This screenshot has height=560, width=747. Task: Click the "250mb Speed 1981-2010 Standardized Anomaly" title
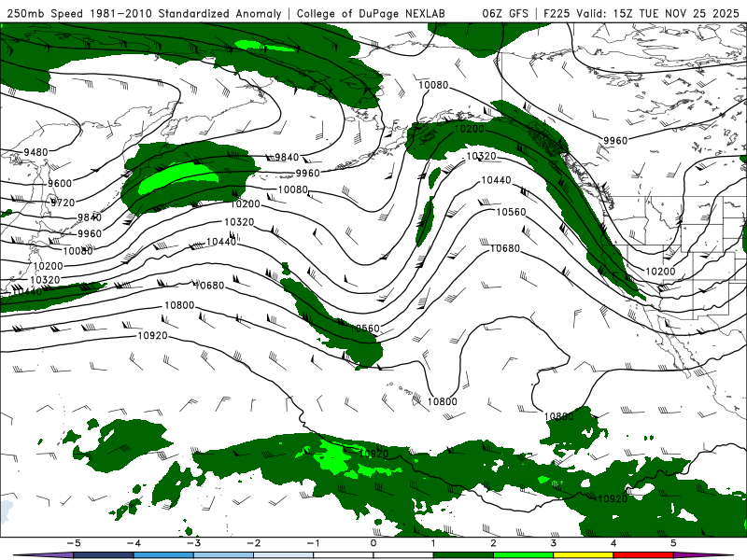[145, 13]
